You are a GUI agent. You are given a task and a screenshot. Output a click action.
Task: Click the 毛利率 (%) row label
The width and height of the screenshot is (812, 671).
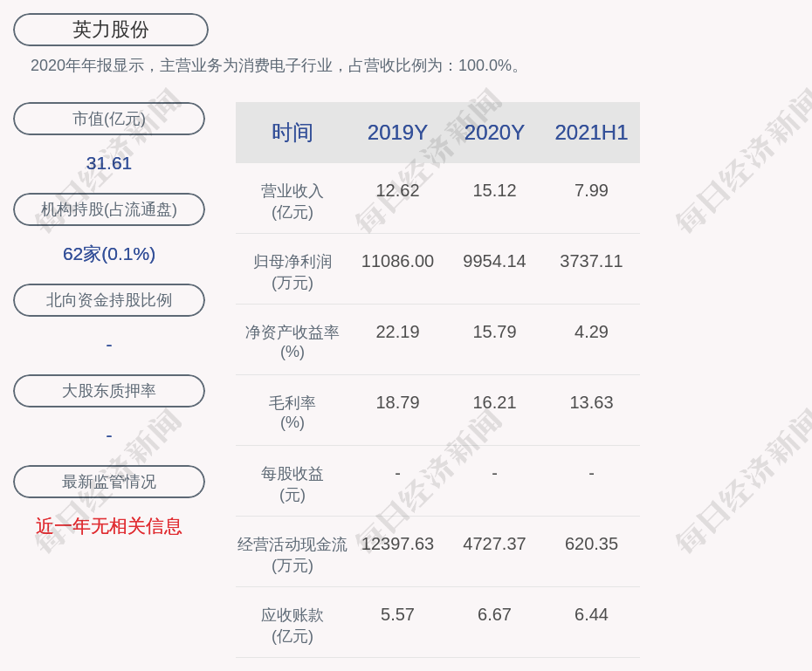click(292, 413)
